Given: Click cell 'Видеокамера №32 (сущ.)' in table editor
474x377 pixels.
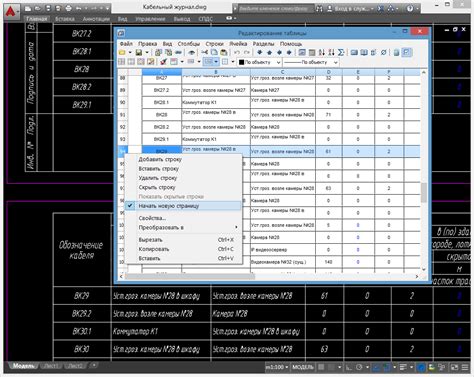Looking at the screenshot, I should [x=282, y=262].
